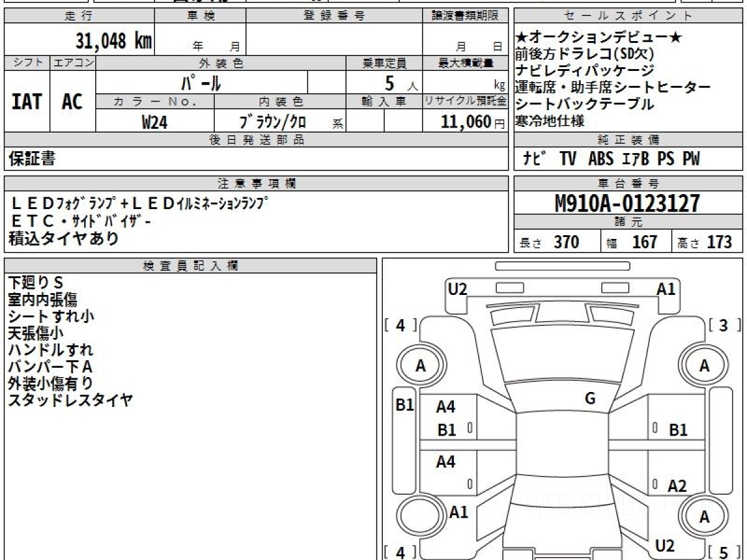Image resolution: width=747 pixels, height=560 pixels.
Task: Click the exterior color パール
Action: pyautogui.click(x=201, y=82)
